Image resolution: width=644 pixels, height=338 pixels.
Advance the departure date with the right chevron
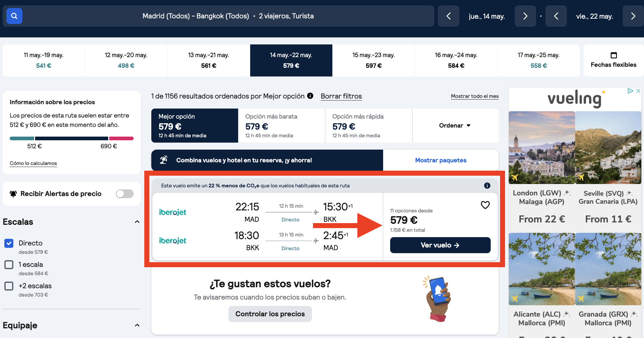pyautogui.click(x=525, y=16)
